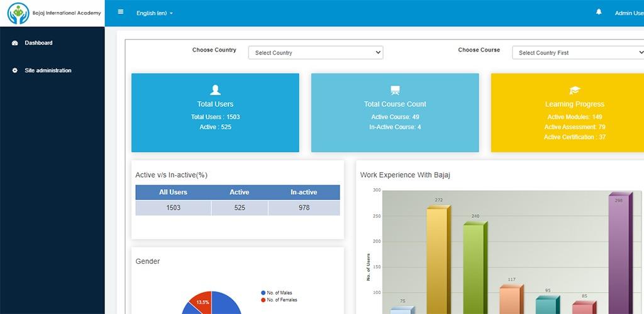Open Site administration in the sidebar
This screenshot has width=644, height=314.
point(48,70)
